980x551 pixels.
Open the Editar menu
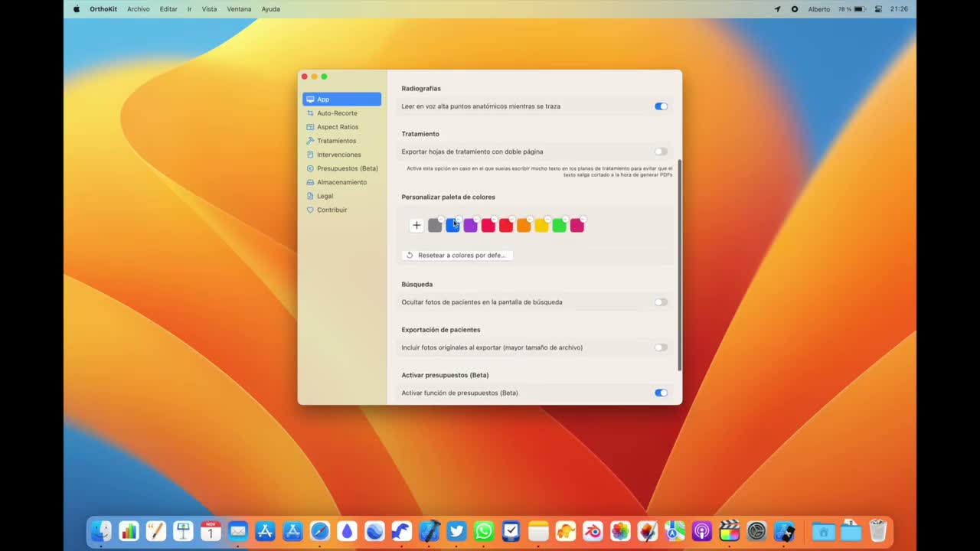coord(168,9)
